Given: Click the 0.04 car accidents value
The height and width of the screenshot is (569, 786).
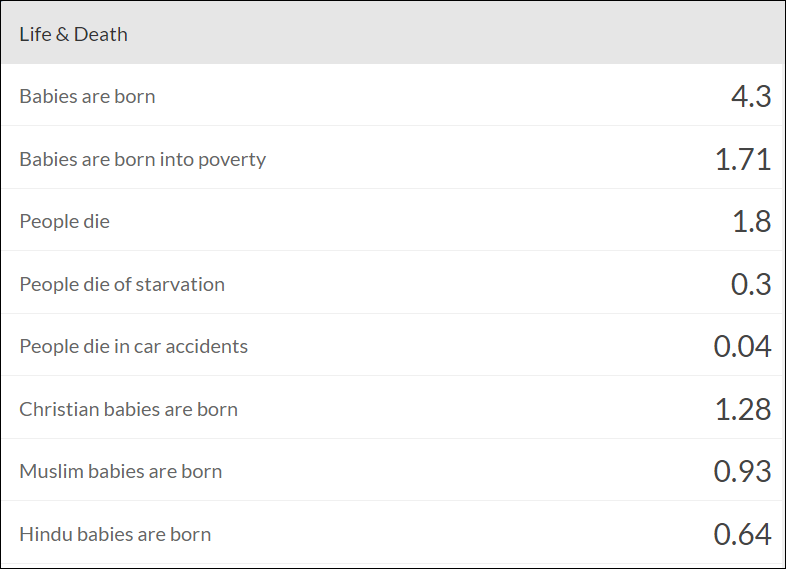Looking at the screenshot, I should tap(742, 347).
